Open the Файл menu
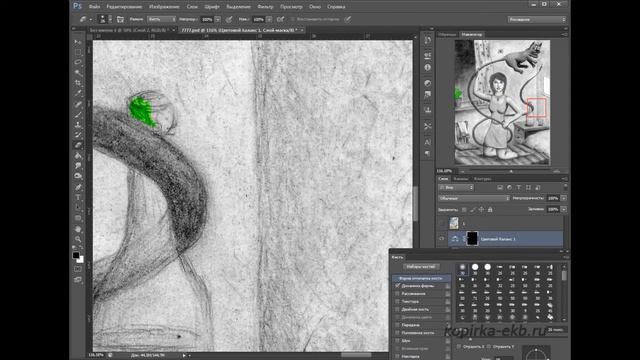 [x=94, y=7]
